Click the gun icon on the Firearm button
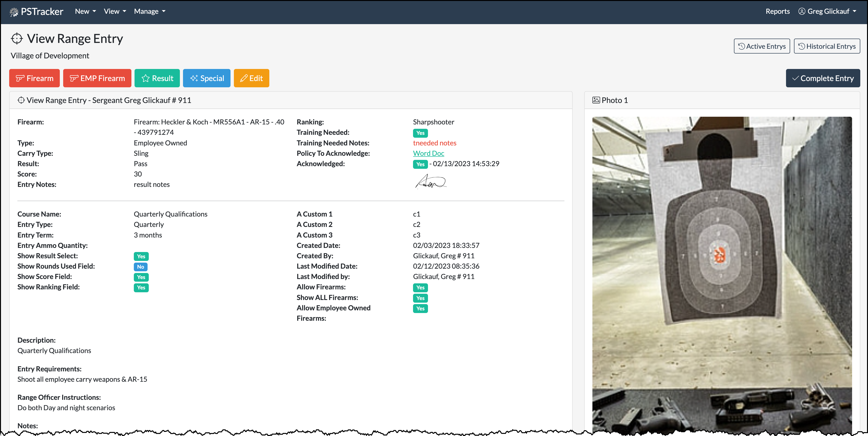The width and height of the screenshot is (868, 436). pyautogui.click(x=20, y=79)
